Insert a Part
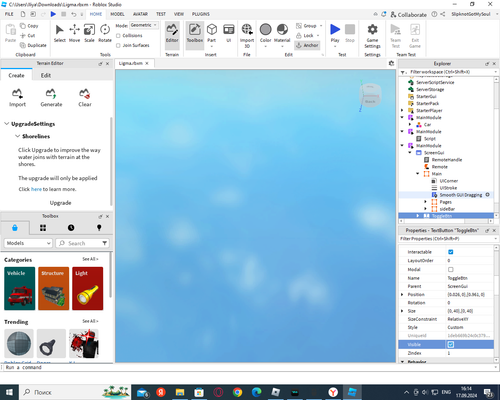 212,35
